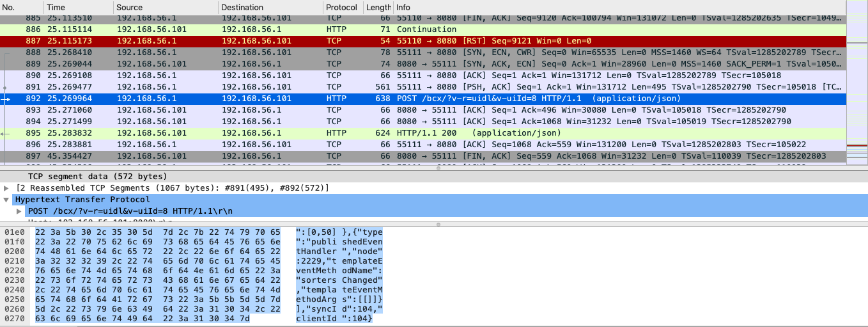Select packet 893 ACK Ack=496 row

[x=422, y=110]
